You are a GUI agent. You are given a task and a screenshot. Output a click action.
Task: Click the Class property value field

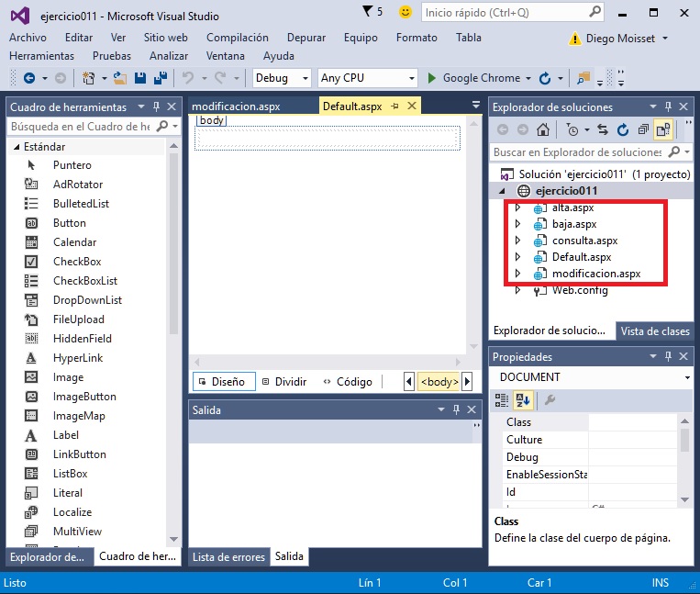click(633, 422)
